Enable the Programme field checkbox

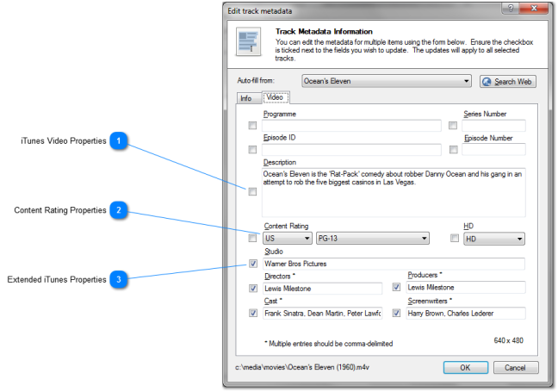pyautogui.click(x=252, y=126)
